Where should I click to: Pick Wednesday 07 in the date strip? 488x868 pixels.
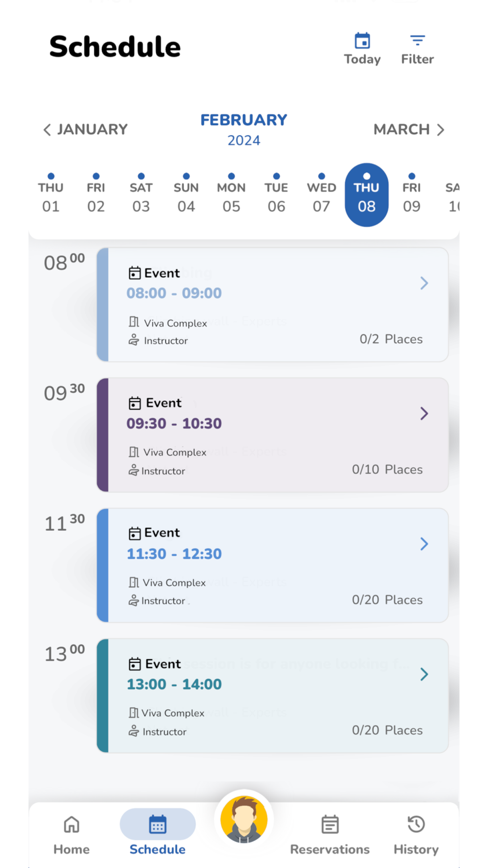321,196
